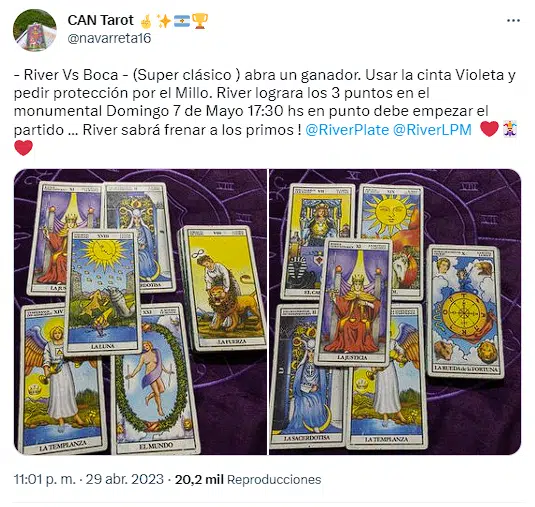Open the right tarot spread photo
The width and height of the screenshot is (535, 507).
point(395,312)
